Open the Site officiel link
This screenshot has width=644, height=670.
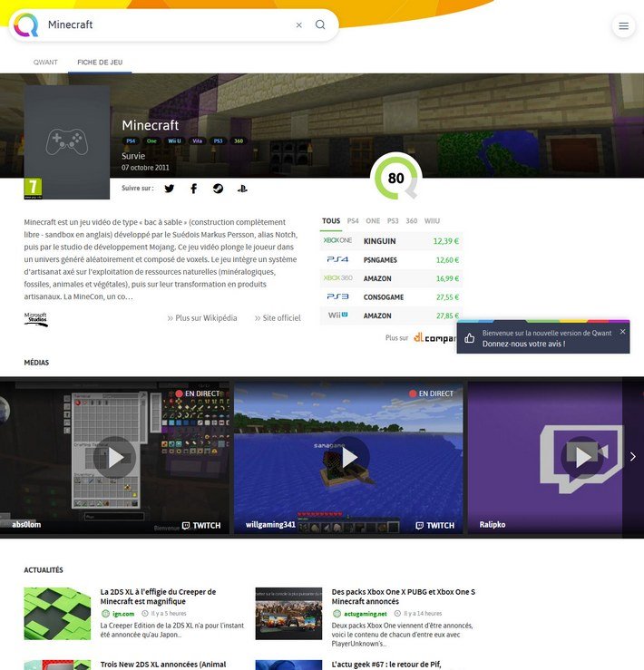coord(278,318)
